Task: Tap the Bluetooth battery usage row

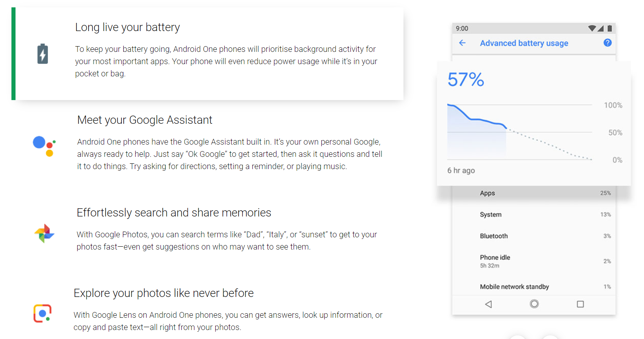Action: click(x=534, y=236)
